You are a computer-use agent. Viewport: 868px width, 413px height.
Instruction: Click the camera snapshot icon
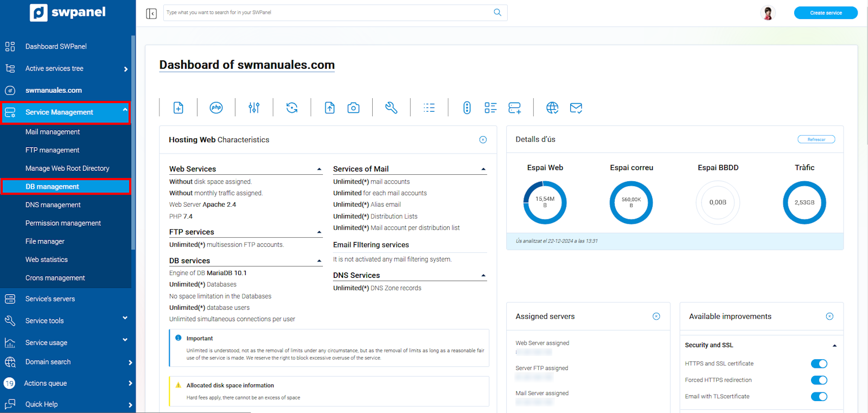tap(353, 108)
